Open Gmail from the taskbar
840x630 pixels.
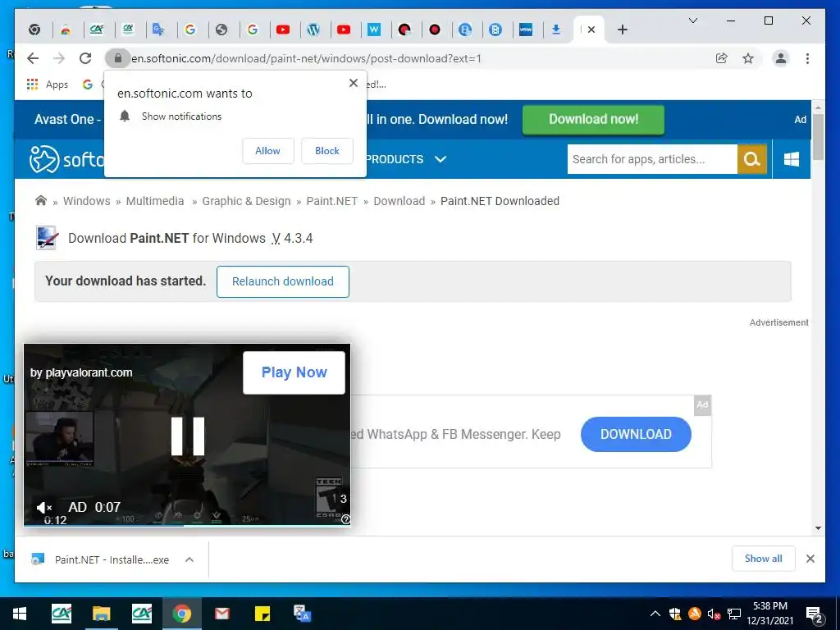(221, 614)
